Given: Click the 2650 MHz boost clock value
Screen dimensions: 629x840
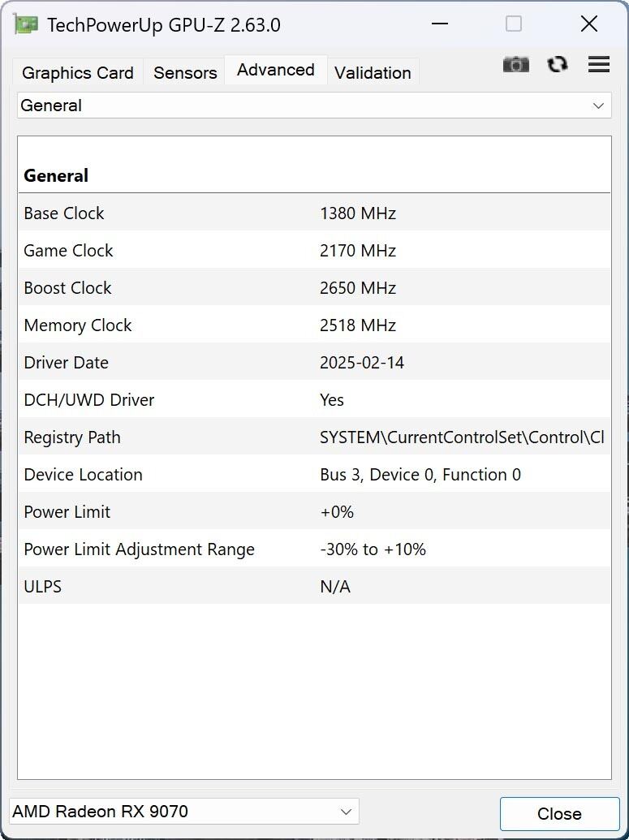Looking at the screenshot, I should [x=358, y=288].
